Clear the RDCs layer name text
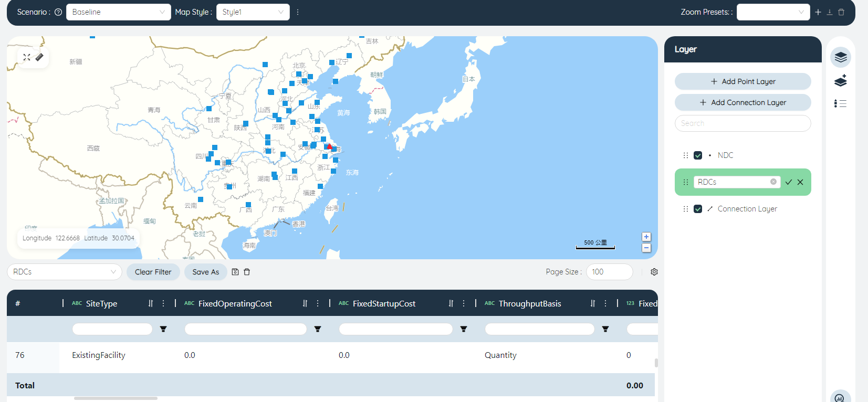The image size is (868, 402). pos(773,182)
